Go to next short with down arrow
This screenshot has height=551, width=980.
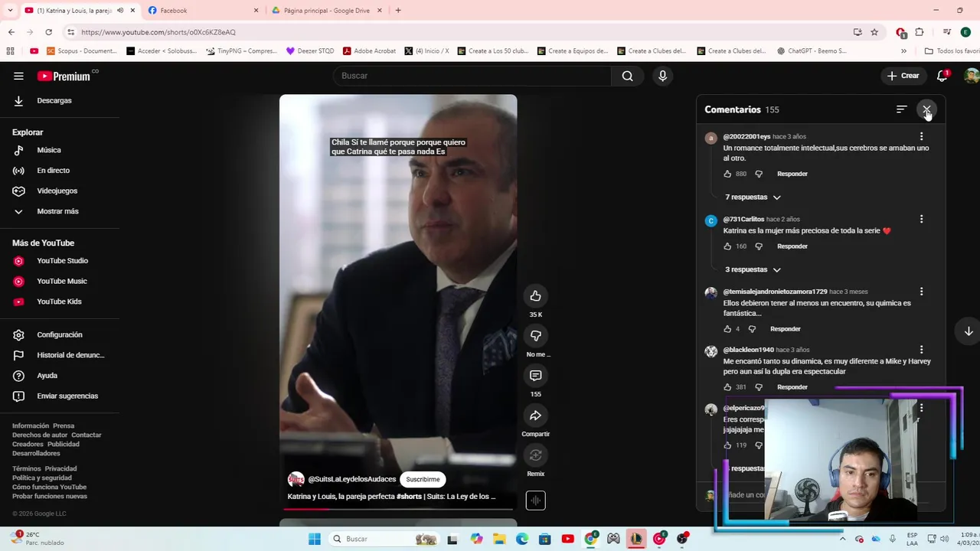tap(969, 331)
